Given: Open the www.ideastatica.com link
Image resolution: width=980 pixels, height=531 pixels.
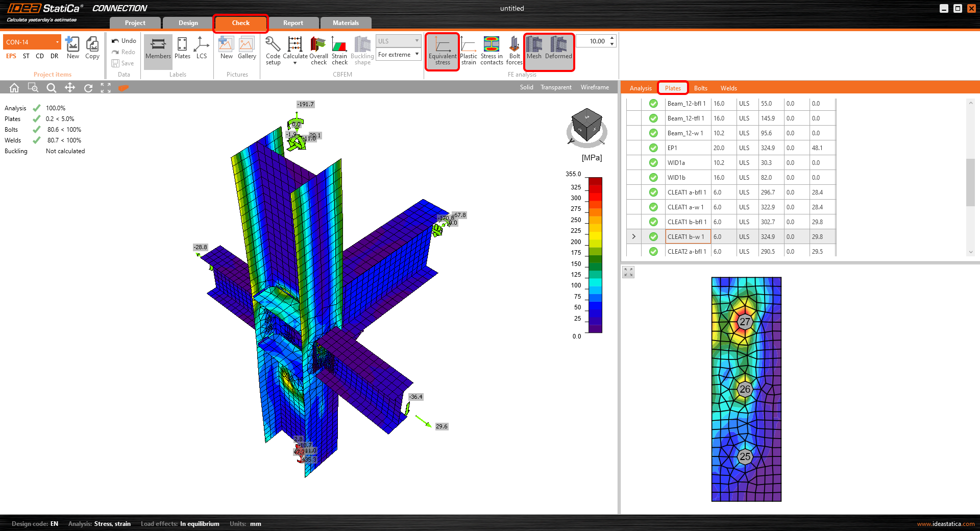Looking at the screenshot, I should (945, 524).
